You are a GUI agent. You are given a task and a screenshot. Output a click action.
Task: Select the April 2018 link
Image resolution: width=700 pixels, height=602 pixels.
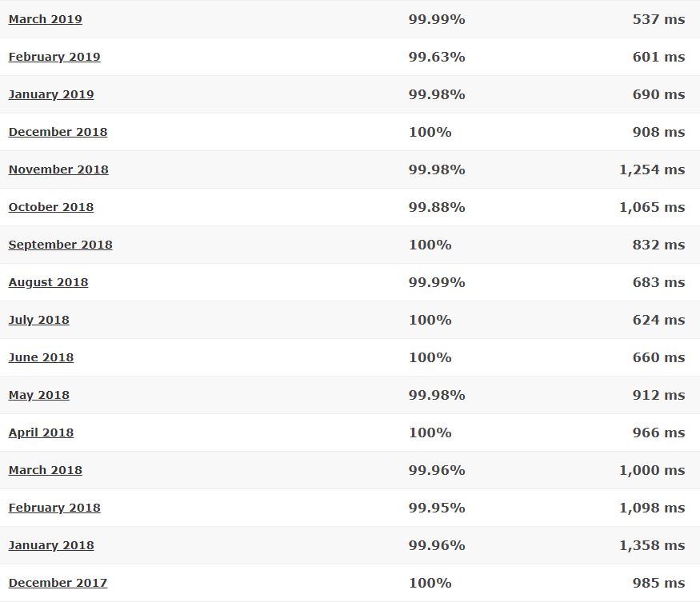41,433
